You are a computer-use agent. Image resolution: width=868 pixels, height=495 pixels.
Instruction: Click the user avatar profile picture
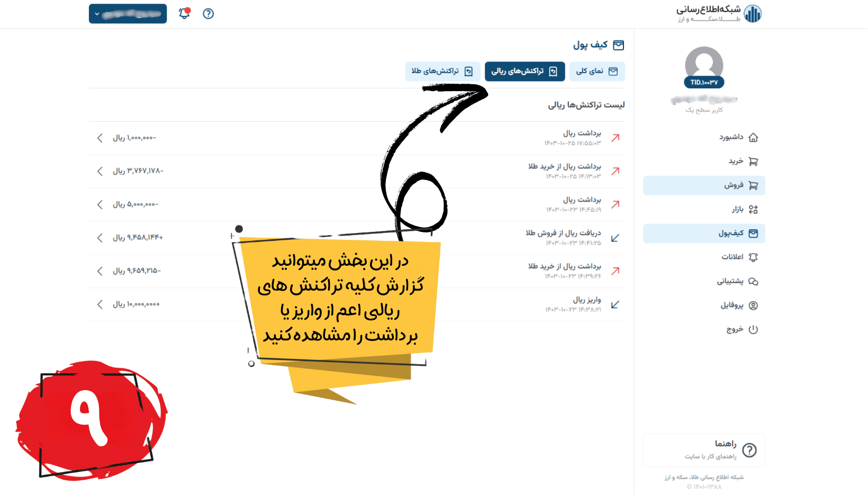click(704, 65)
